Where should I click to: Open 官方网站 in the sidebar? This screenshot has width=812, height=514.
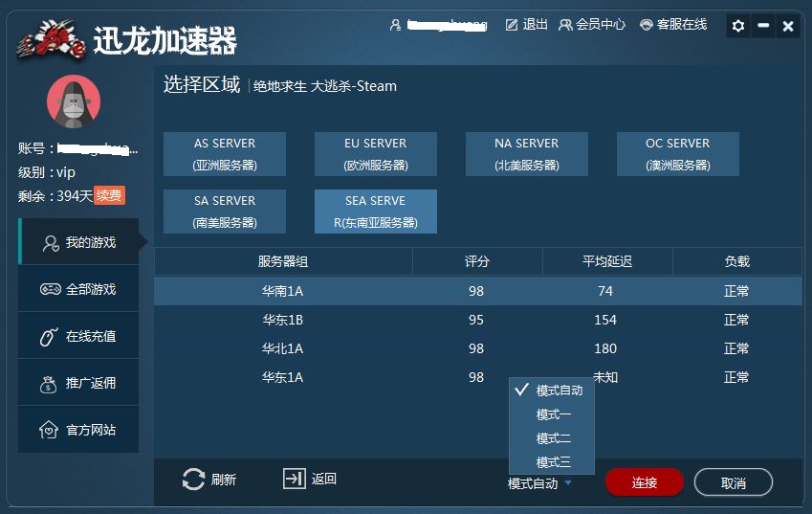pyautogui.click(x=78, y=430)
